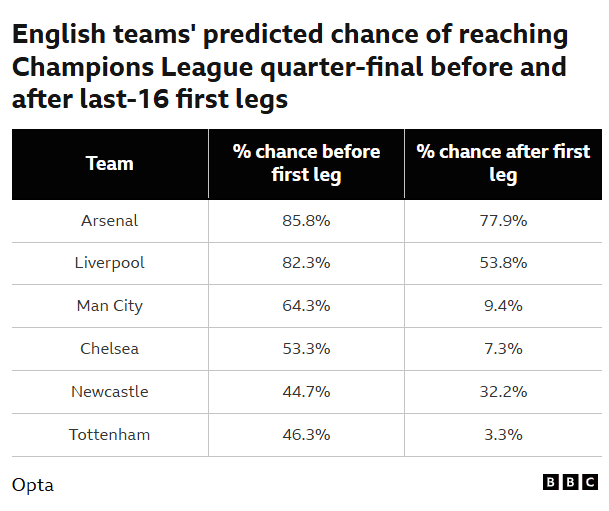Image resolution: width=609 pixels, height=511 pixels.
Task: Click Chelsea's 53.3% before value
Action: 306,349
